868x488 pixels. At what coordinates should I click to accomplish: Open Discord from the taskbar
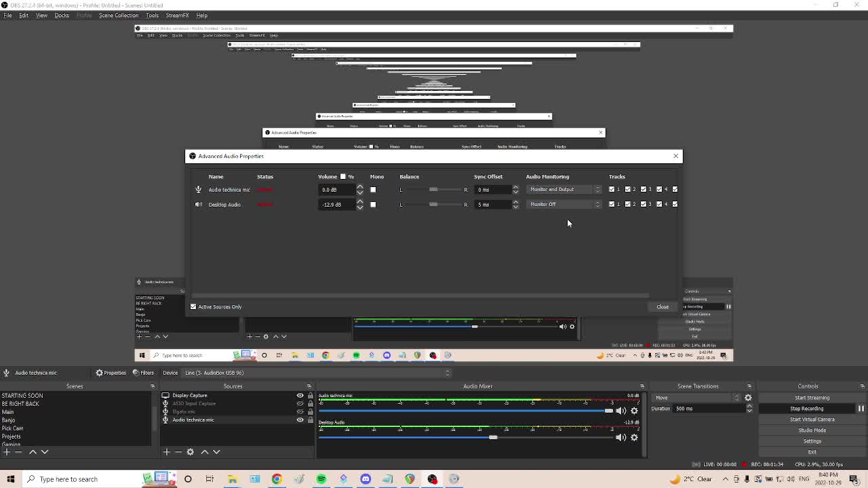pyautogui.click(x=366, y=479)
